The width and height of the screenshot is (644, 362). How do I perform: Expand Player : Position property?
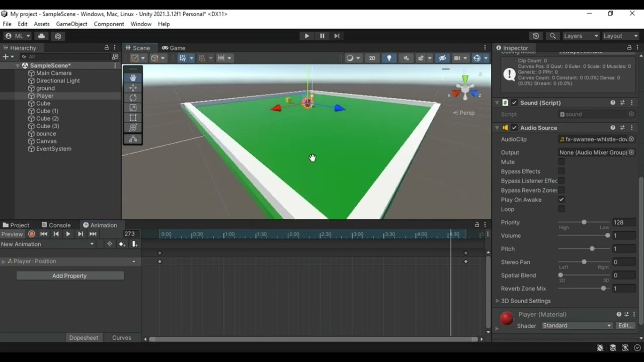click(x=4, y=261)
